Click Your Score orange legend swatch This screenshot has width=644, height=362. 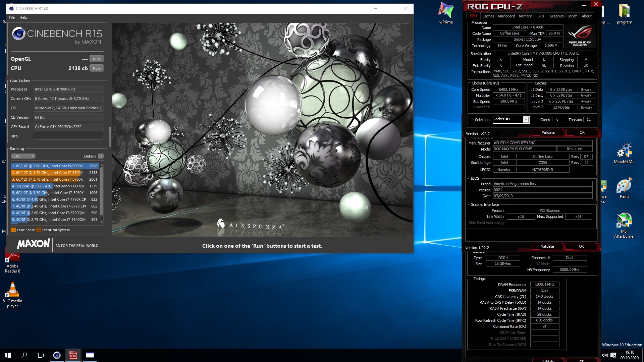pyautogui.click(x=13, y=230)
